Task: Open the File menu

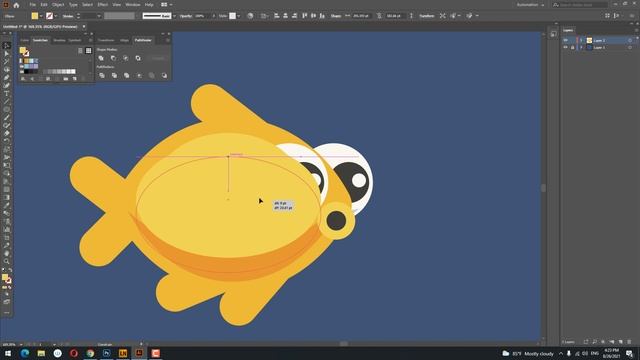Action: [32, 4]
